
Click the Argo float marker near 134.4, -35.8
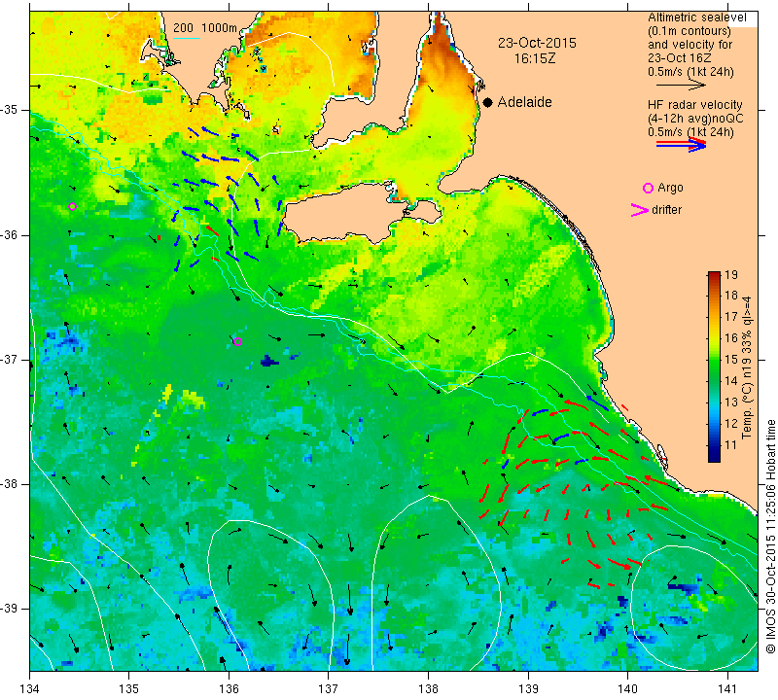72,206
